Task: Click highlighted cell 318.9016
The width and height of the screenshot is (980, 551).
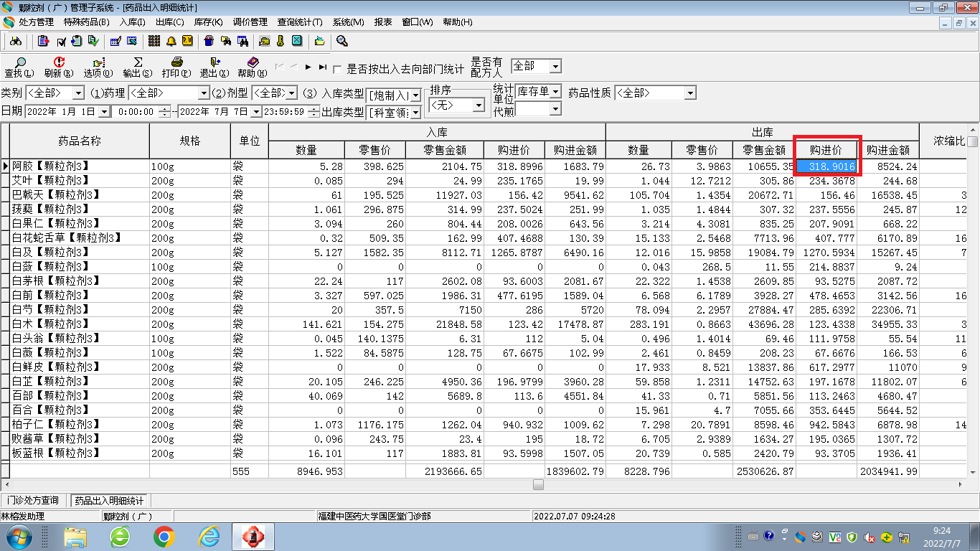Action: pyautogui.click(x=826, y=166)
